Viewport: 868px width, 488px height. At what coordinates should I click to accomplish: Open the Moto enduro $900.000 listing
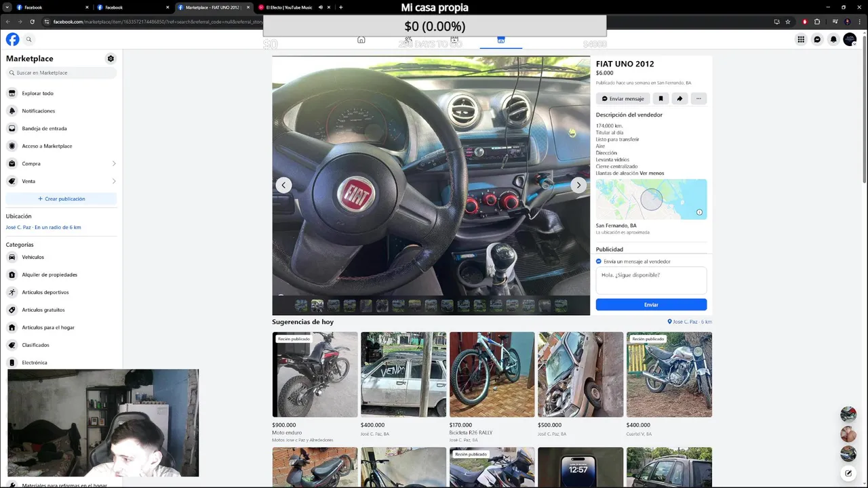point(315,387)
